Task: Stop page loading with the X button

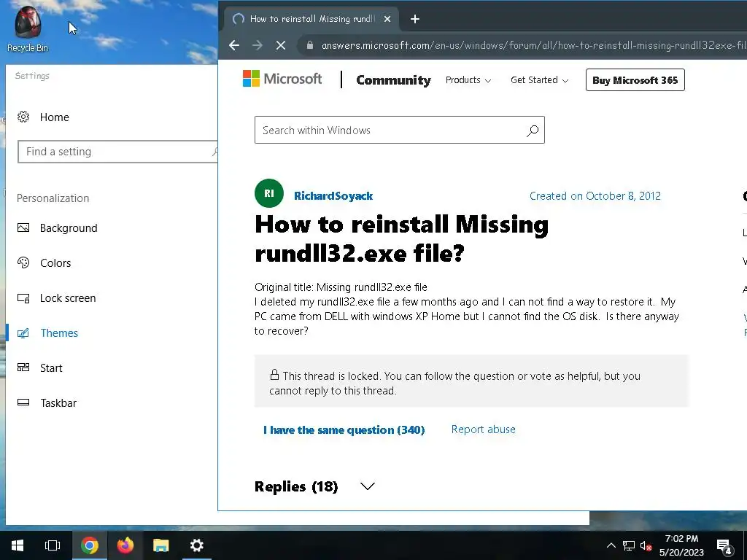Action: click(281, 45)
